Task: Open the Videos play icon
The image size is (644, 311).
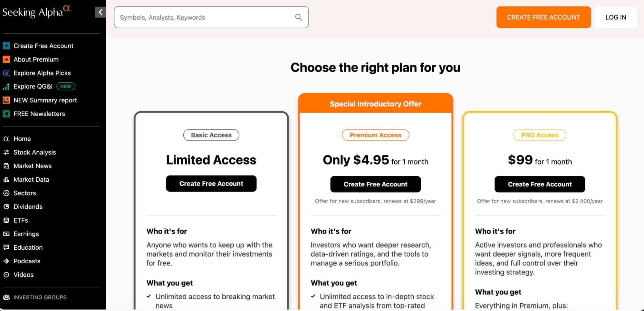Action: click(6, 275)
